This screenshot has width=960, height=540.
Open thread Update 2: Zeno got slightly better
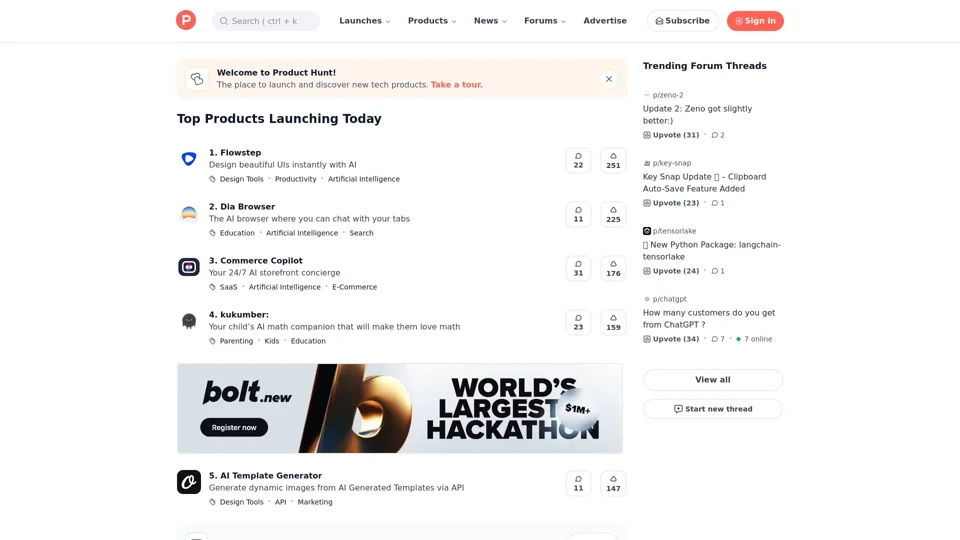697,115
